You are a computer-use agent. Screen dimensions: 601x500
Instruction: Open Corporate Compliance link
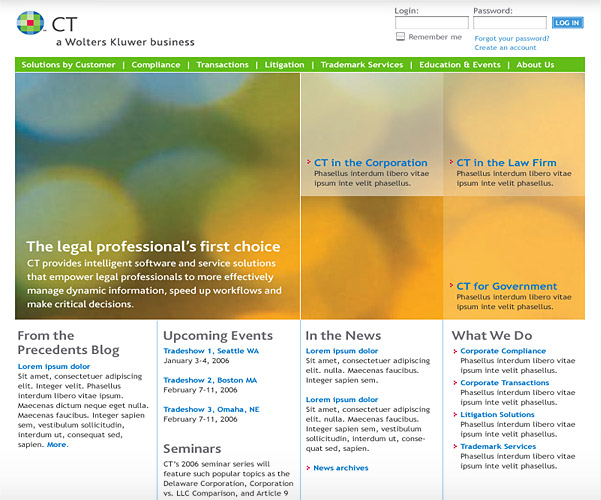click(x=503, y=351)
